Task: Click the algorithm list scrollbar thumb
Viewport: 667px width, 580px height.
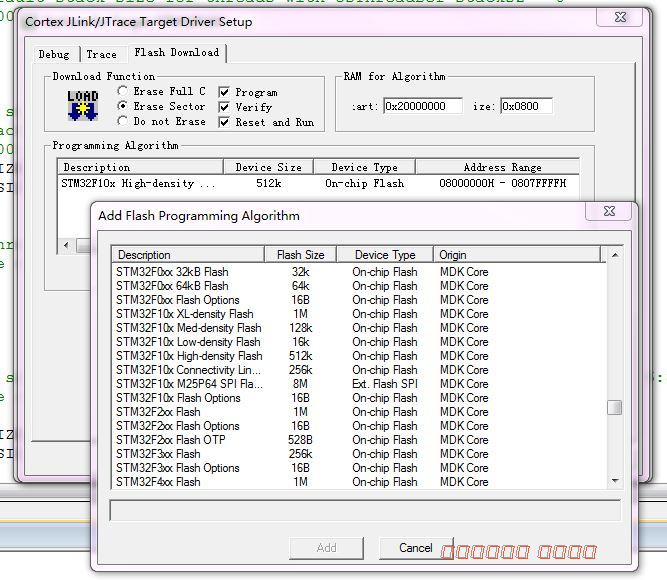Action: pos(614,407)
